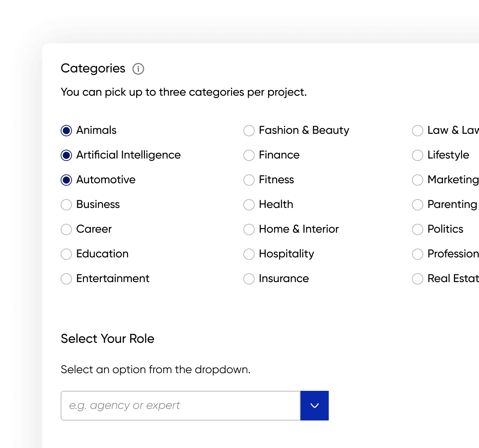Choose Fashion & Beauty category
Viewport: 479px width, 448px height.
tap(249, 131)
